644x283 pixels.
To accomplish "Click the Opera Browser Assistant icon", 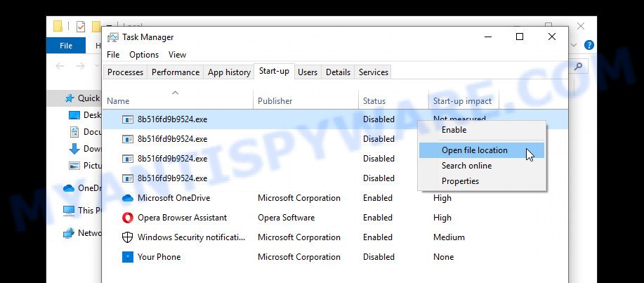I will coord(128,218).
